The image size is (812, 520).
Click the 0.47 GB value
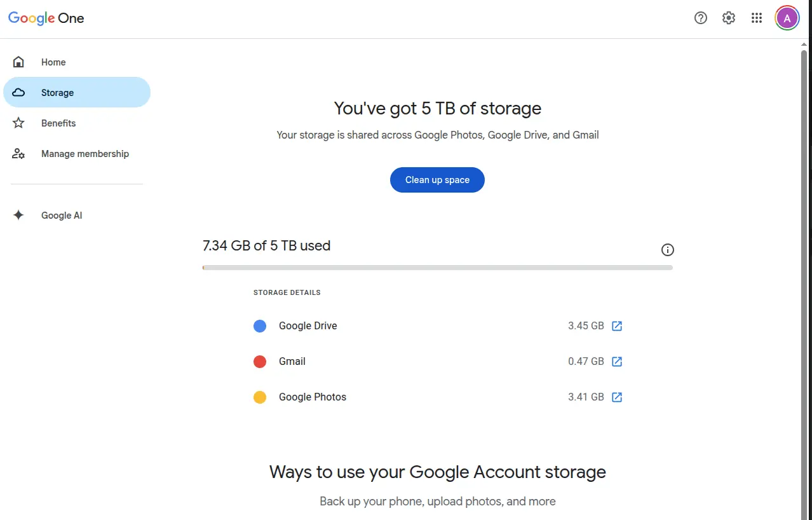(x=586, y=361)
